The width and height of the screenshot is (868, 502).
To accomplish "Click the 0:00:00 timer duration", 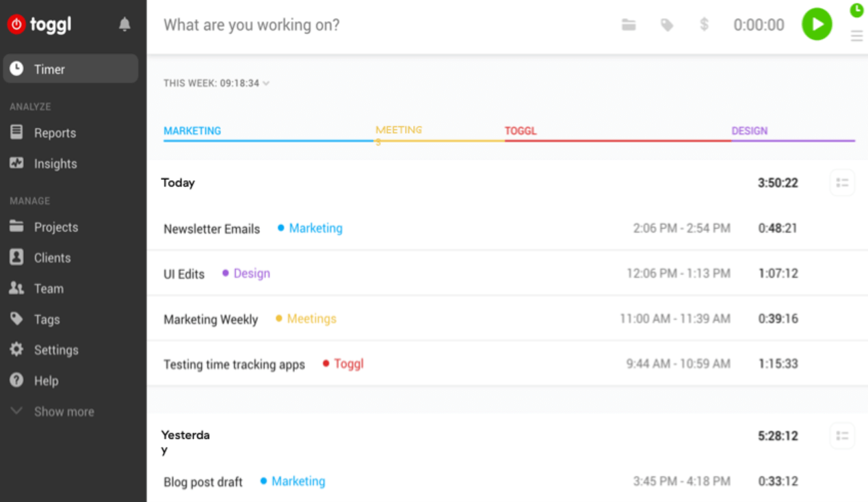I will coord(759,25).
